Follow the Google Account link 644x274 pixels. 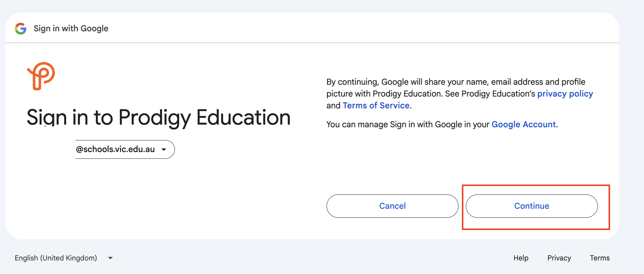pyautogui.click(x=524, y=125)
